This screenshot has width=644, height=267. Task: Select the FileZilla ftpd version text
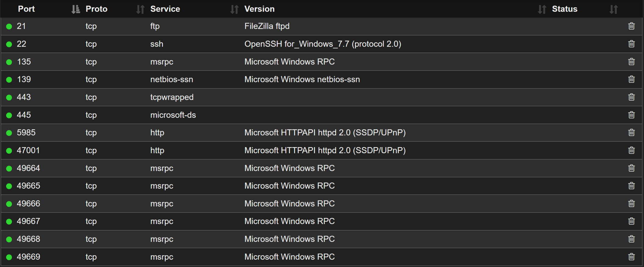pyautogui.click(x=267, y=26)
